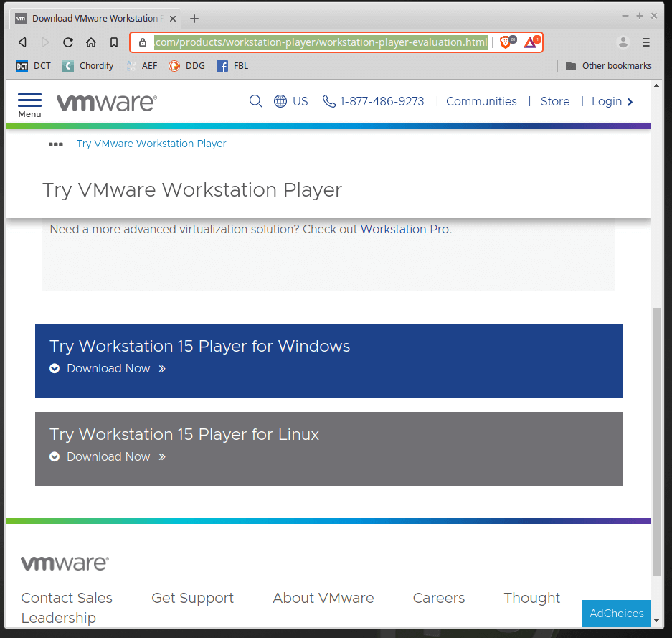Follow the Workstation Pro link

(x=404, y=230)
